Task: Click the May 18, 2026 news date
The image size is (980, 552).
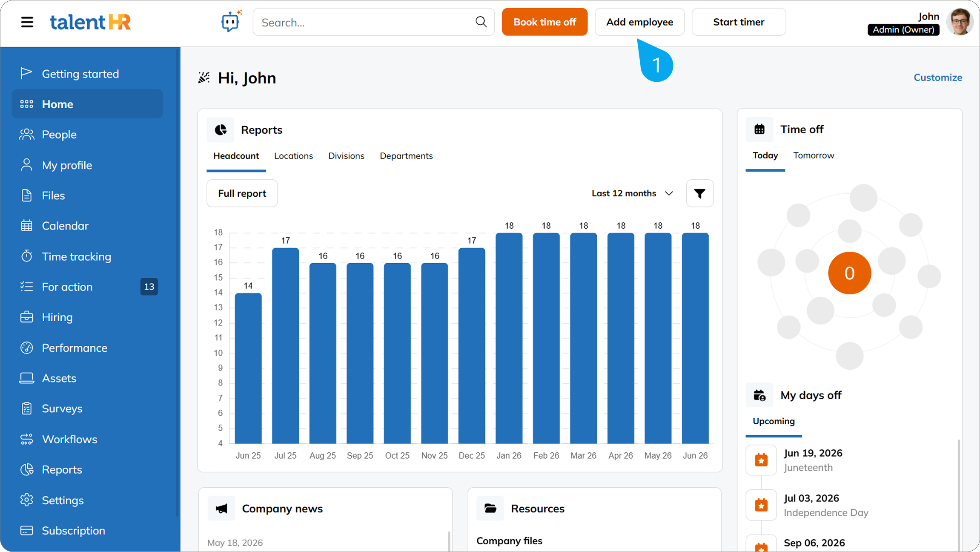Action: 235,543
